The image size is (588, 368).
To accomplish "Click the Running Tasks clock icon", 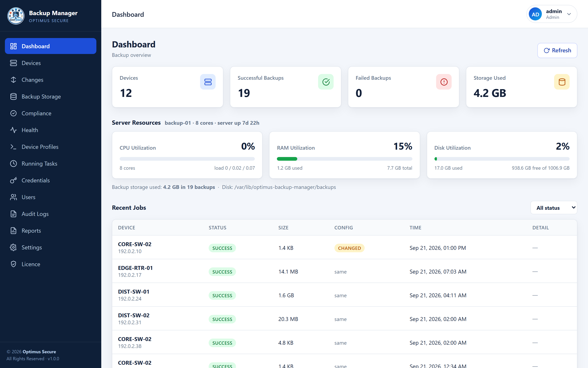I will tap(13, 164).
